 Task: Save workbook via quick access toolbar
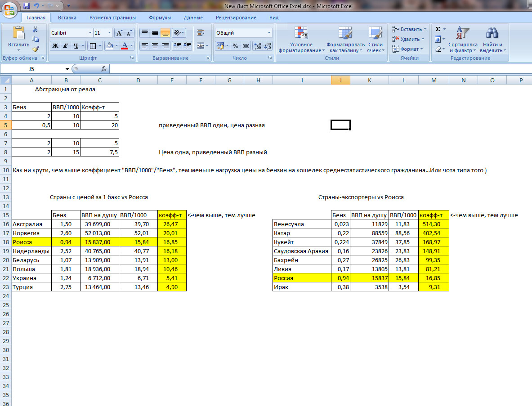27,6
